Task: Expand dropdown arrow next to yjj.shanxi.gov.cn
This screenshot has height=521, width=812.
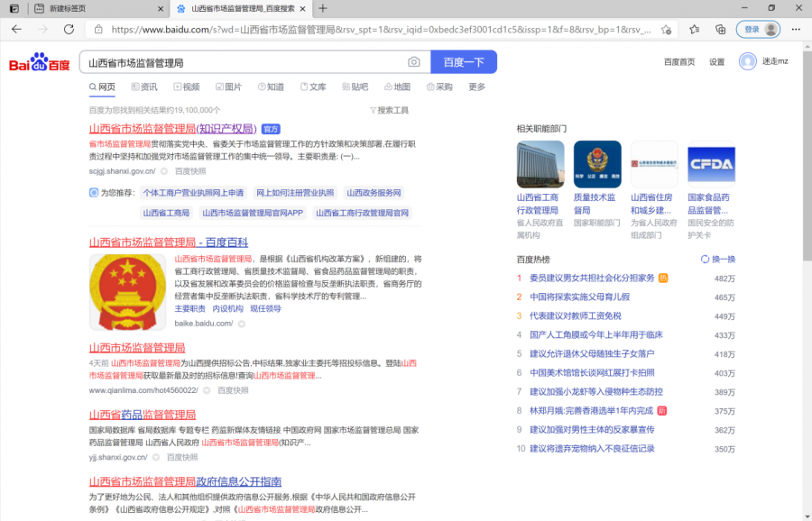Action: point(156,457)
